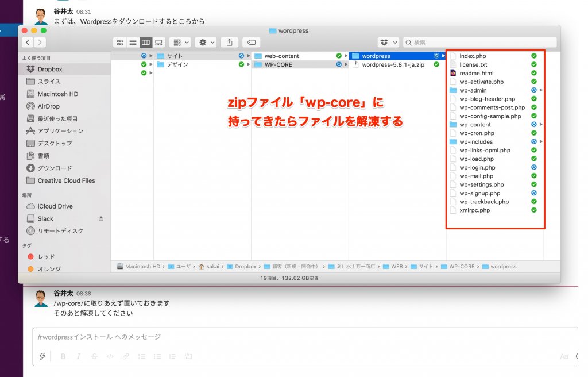Select the gallery view icon
Viewport: 588px width, 377px height.
(158, 43)
